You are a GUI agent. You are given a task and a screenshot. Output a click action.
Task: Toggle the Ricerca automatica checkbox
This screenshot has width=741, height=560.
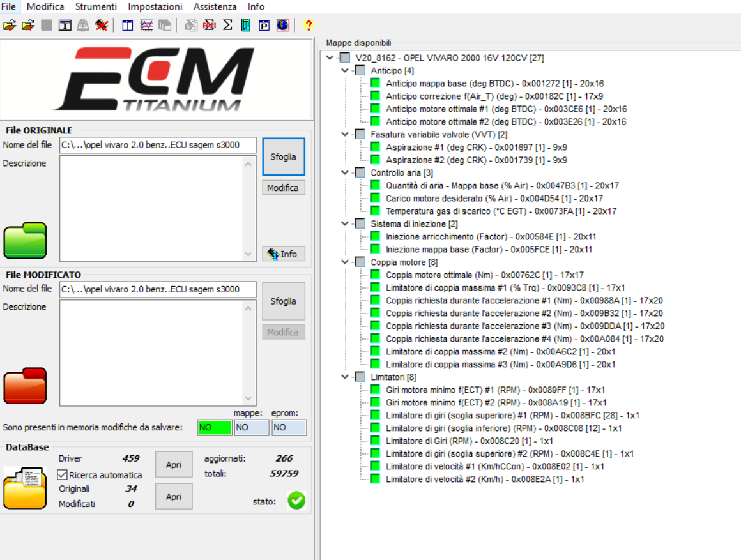coord(62,474)
